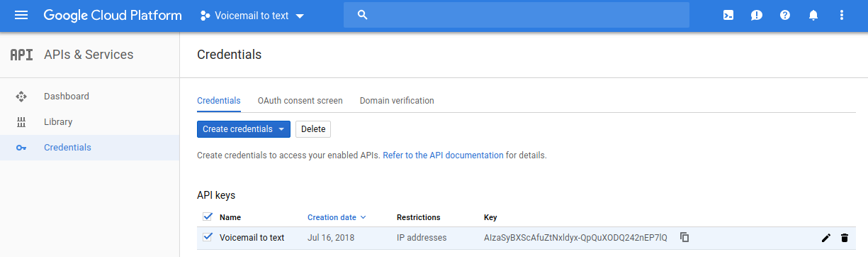Copy the API key to clipboard
Image resolution: width=868 pixels, height=257 pixels.
click(x=684, y=237)
